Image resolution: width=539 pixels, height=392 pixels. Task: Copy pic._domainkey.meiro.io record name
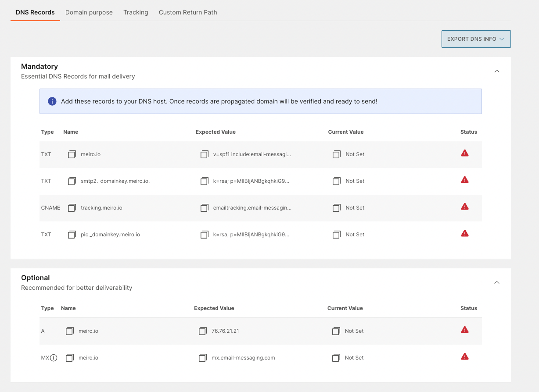pyautogui.click(x=72, y=235)
